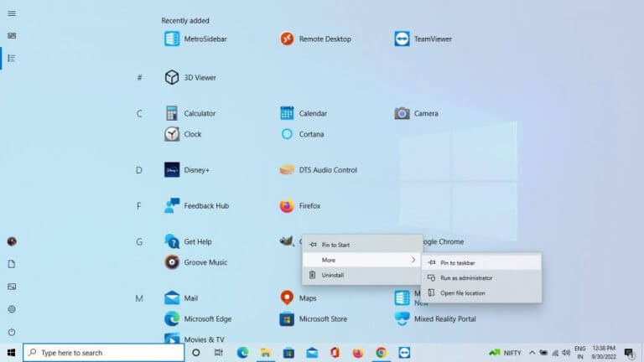Open the Movies & TV app
644x362 pixels.
(195, 339)
